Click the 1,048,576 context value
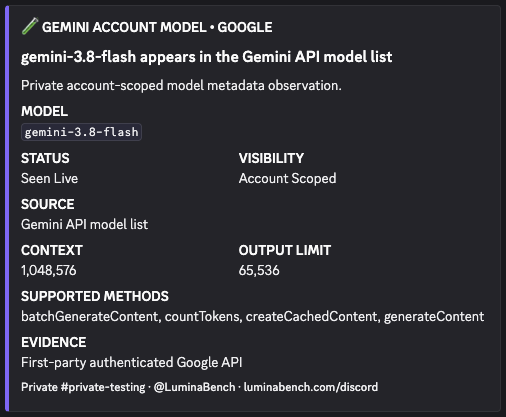The width and height of the screenshot is (506, 417). coord(49,270)
